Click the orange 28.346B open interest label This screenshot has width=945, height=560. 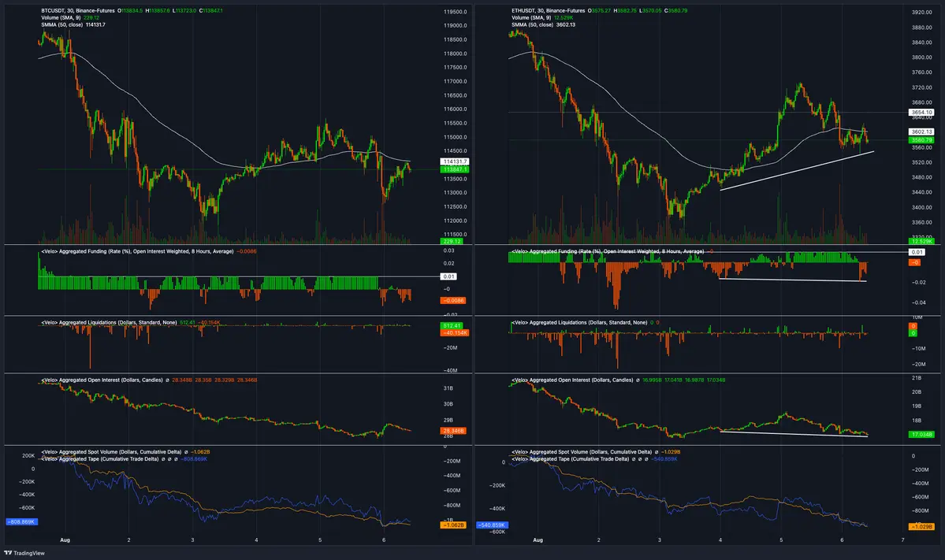click(453, 431)
